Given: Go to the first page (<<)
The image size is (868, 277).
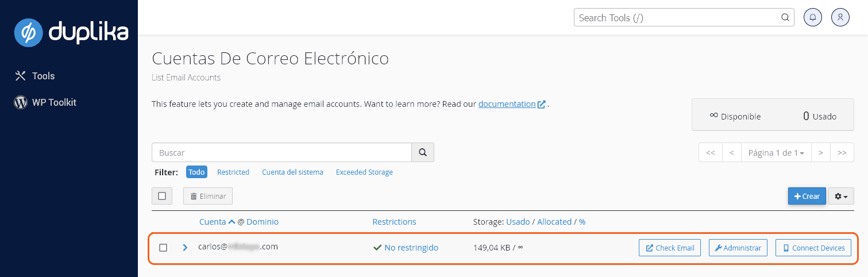Looking at the screenshot, I should coord(710,153).
